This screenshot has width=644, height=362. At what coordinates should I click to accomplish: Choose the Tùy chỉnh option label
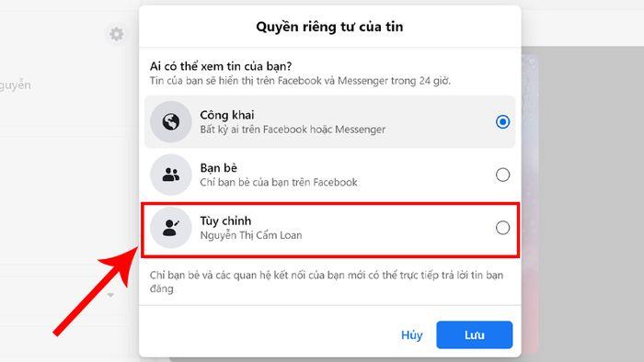coord(225,221)
